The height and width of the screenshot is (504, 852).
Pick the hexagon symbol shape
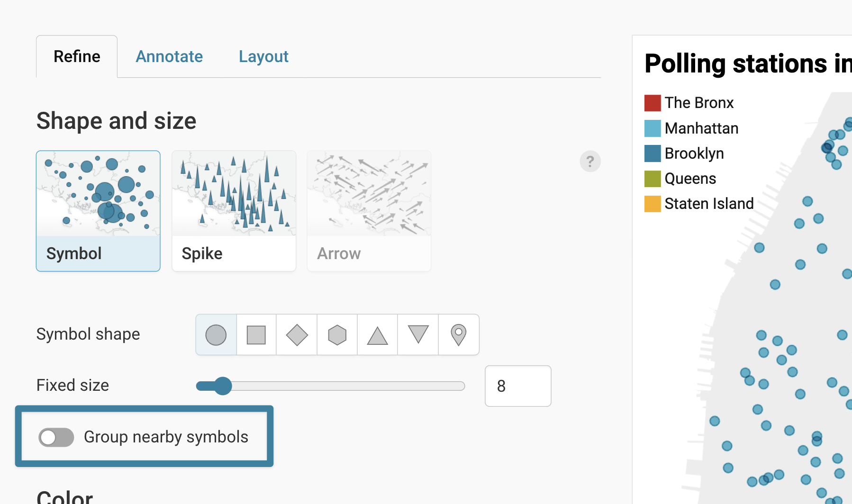click(337, 335)
